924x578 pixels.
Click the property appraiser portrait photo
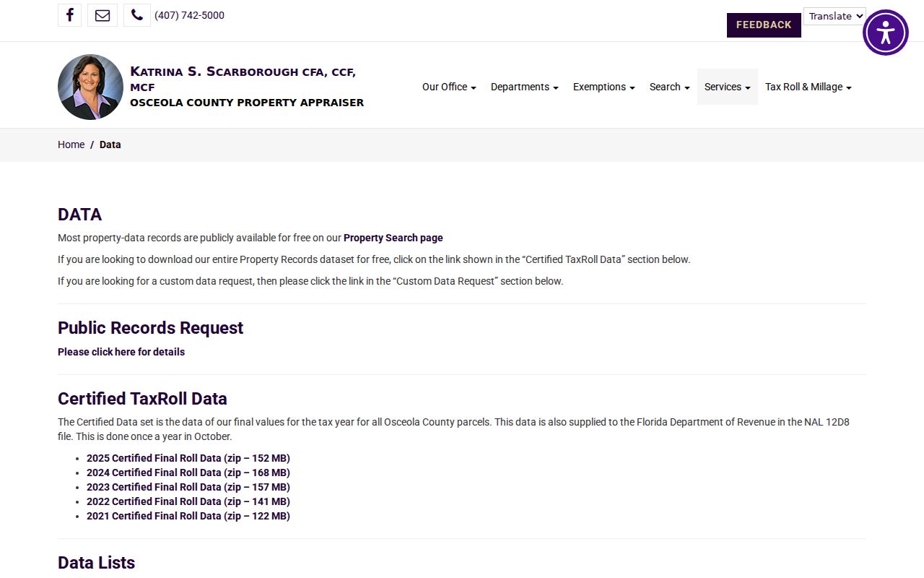point(91,87)
